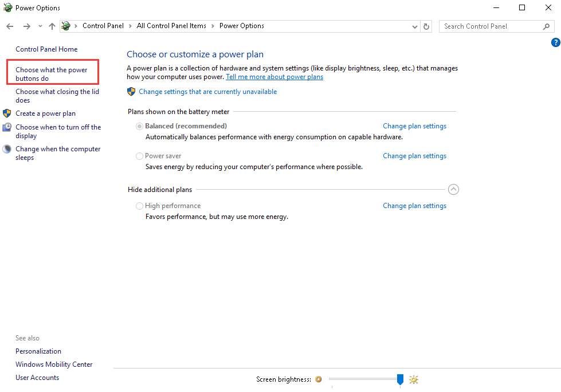561x392 pixels.
Task: Open Help with the blue question mark
Action: pyautogui.click(x=555, y=42)
